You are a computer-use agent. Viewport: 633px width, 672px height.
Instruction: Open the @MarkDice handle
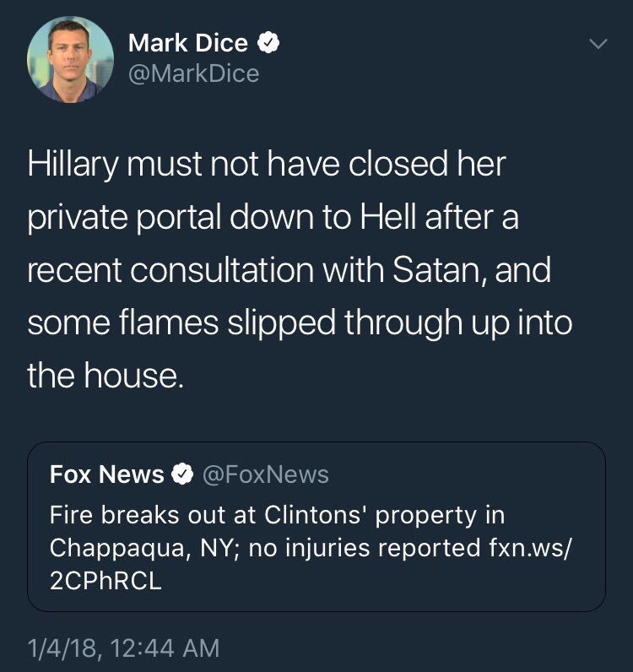tap(194, 73)
